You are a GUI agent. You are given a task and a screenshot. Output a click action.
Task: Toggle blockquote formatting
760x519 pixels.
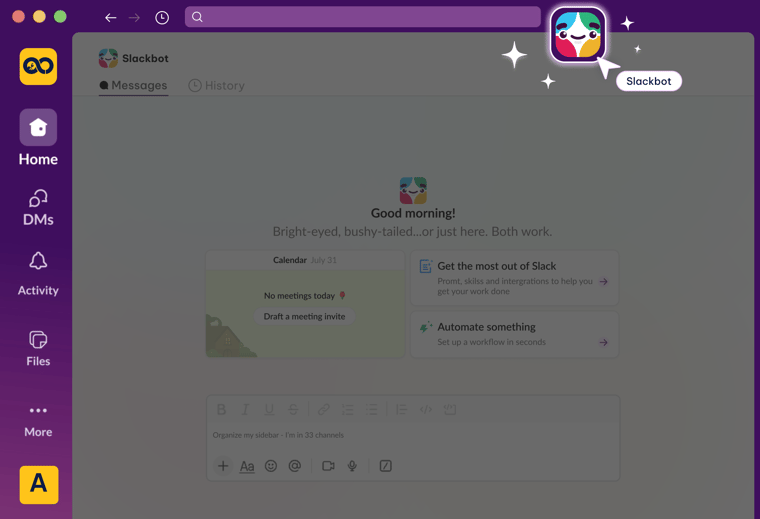pyautogui.click(x=401, y=409)
